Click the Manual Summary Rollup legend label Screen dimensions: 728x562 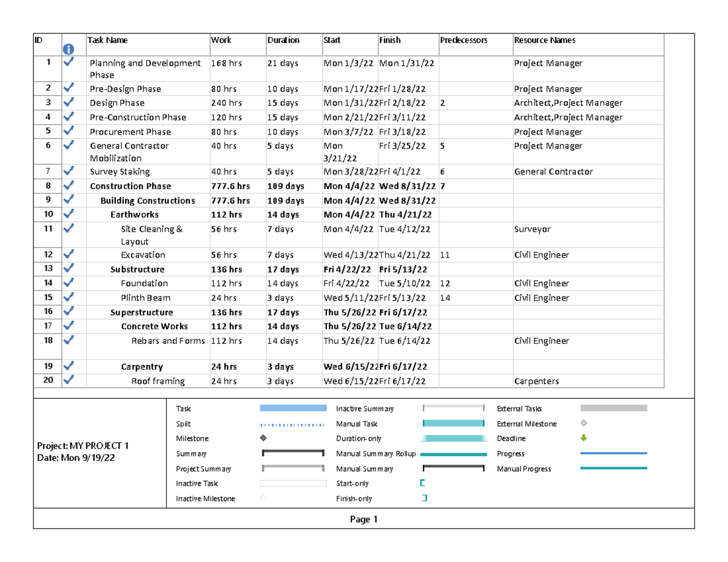click(376, 453)
